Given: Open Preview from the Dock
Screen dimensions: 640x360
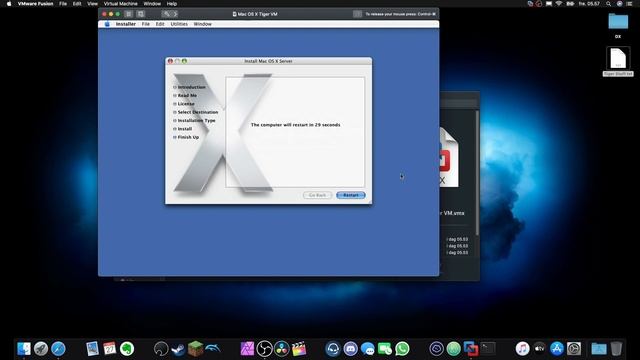Looking at the screenshot, I should click(x=92, y=349).
